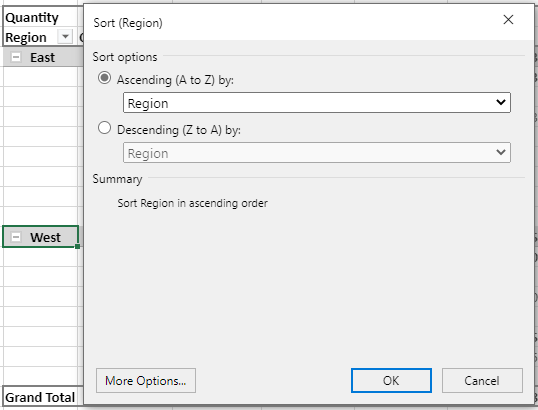The height and width of the screenshot is (410, 538).
Task: Click the Ascending (A to Z) by label
Action: (175, 80)
